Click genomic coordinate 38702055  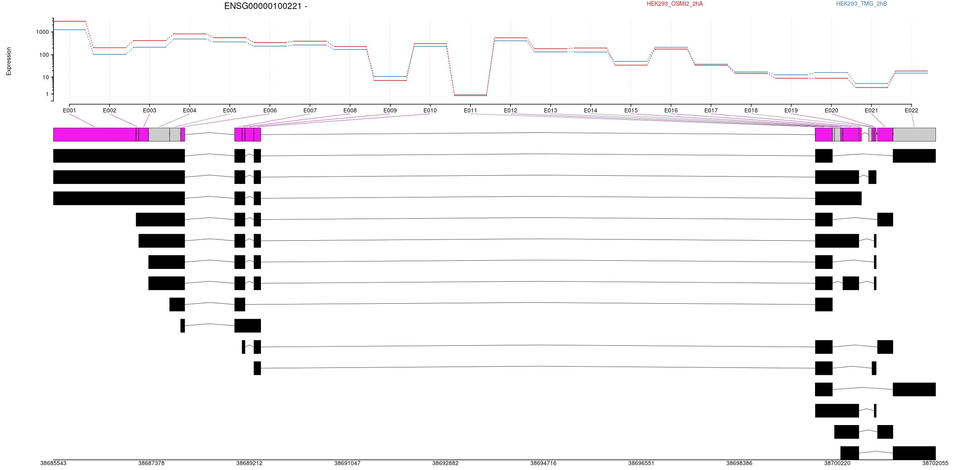coord(935,463)
